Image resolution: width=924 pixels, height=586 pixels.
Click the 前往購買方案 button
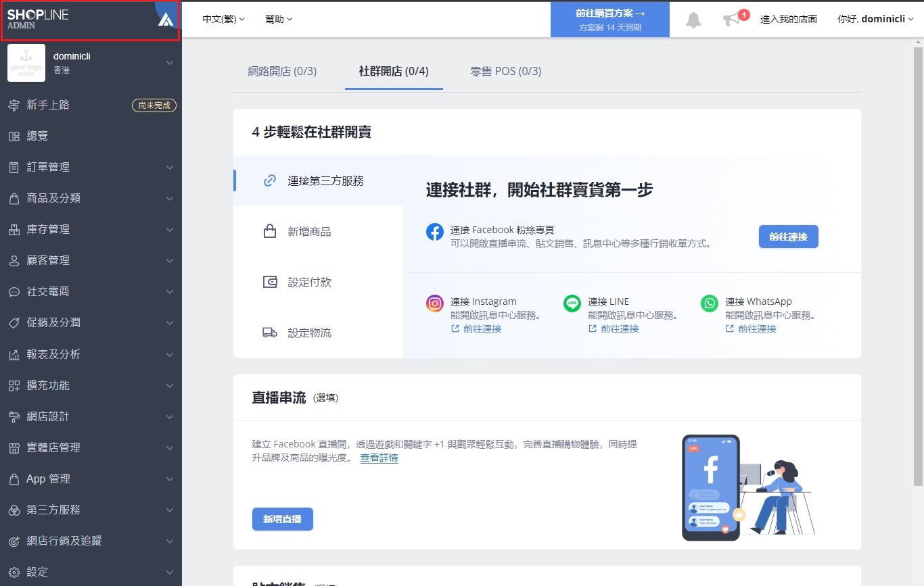pyautogui.click(x=610, y=20)
